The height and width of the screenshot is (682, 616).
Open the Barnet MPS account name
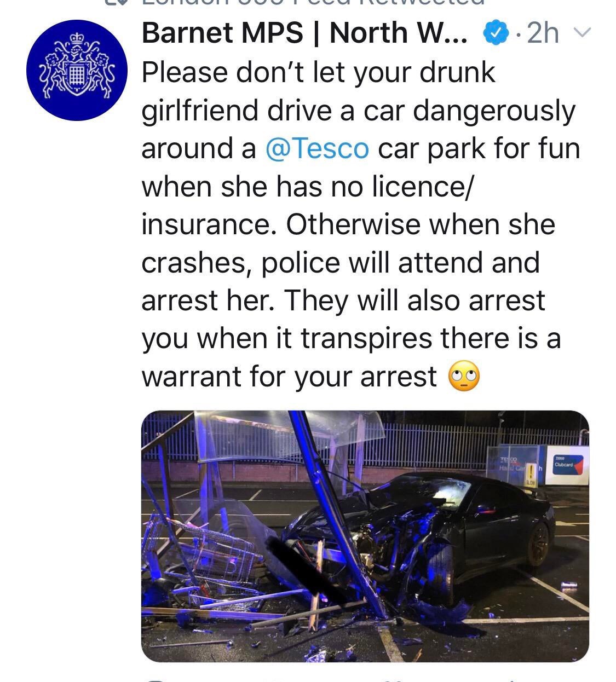click(305, 33)
